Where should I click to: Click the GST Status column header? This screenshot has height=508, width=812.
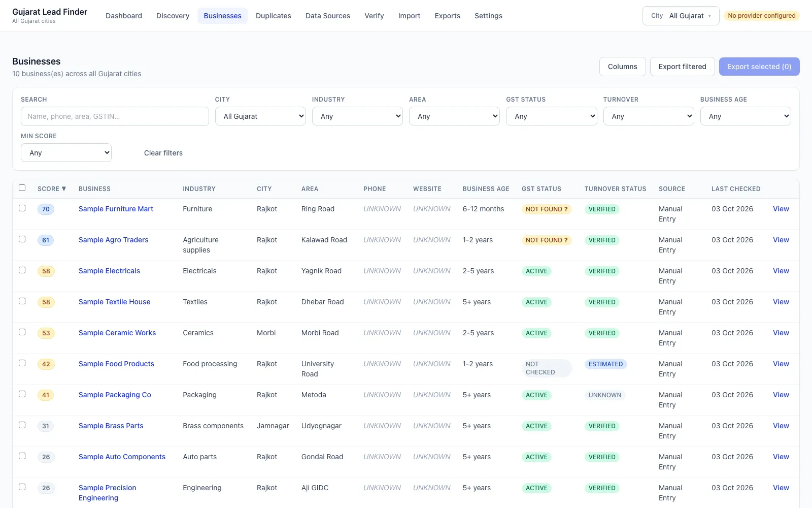point(542,189)
